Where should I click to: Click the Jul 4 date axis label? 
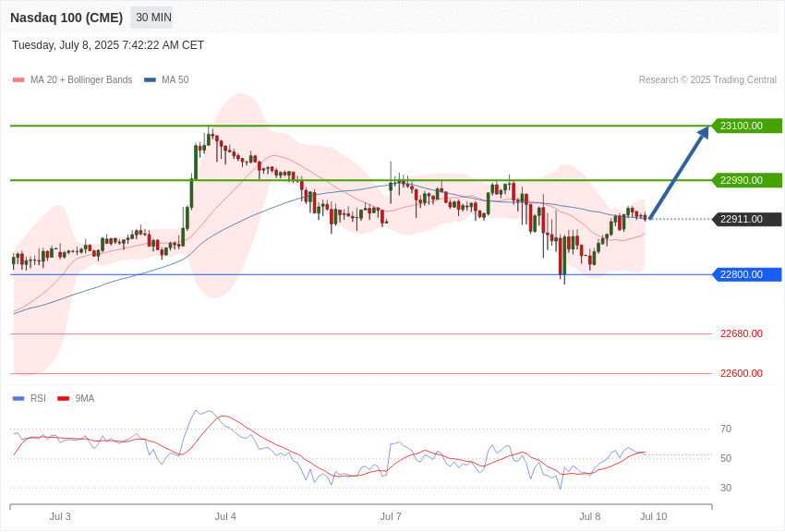coord(225,516)
